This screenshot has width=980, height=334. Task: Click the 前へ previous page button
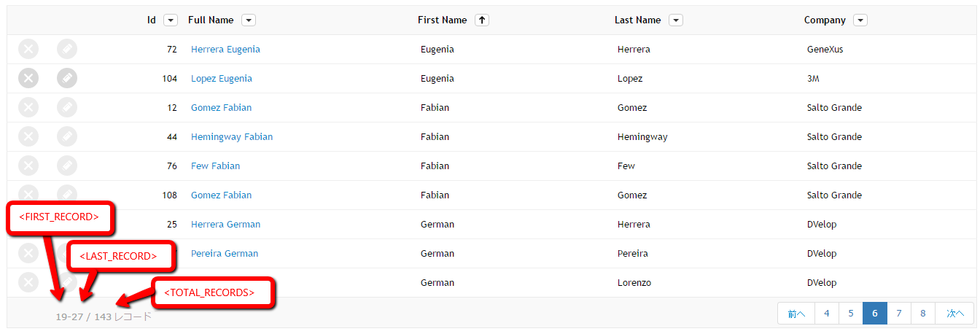[796, 314]
